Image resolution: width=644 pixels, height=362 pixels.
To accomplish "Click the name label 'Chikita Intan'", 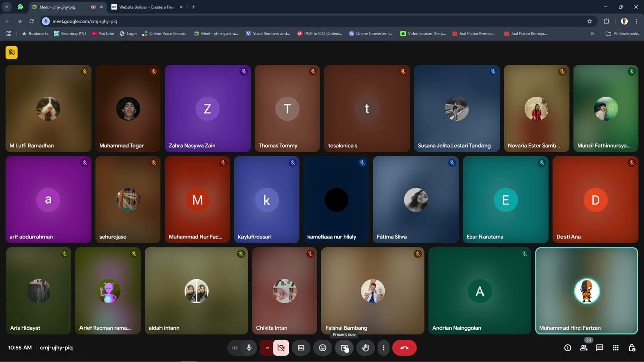I will tap(272, 328).
